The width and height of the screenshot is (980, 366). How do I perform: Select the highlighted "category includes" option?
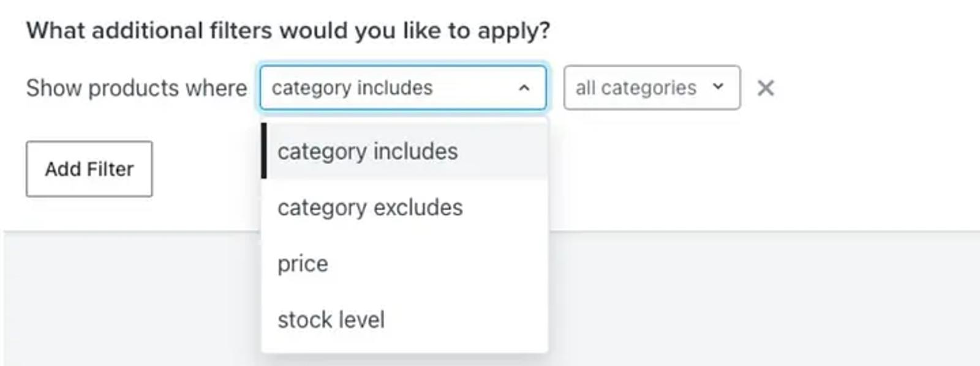tap(404, 151)
